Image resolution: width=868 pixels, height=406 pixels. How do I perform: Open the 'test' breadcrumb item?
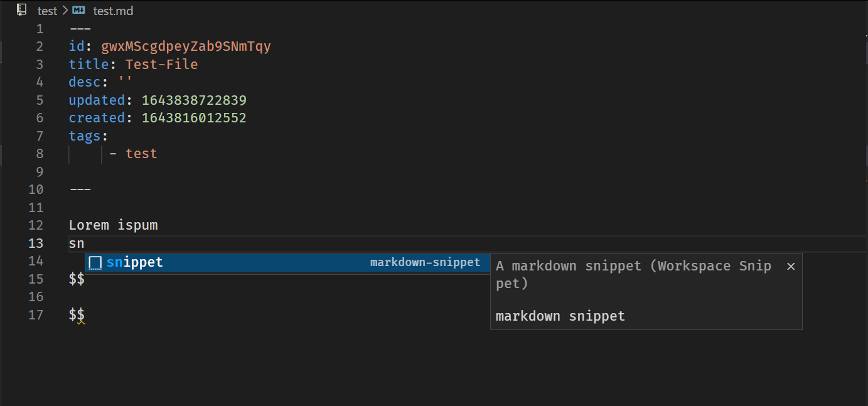[x=47, y=10]
